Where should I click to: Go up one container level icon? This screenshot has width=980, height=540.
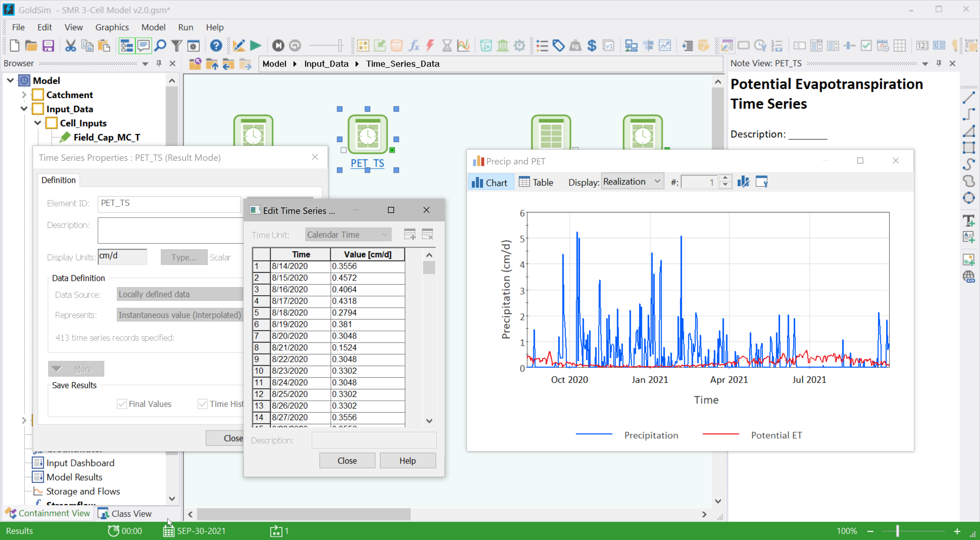pos(212,64)
